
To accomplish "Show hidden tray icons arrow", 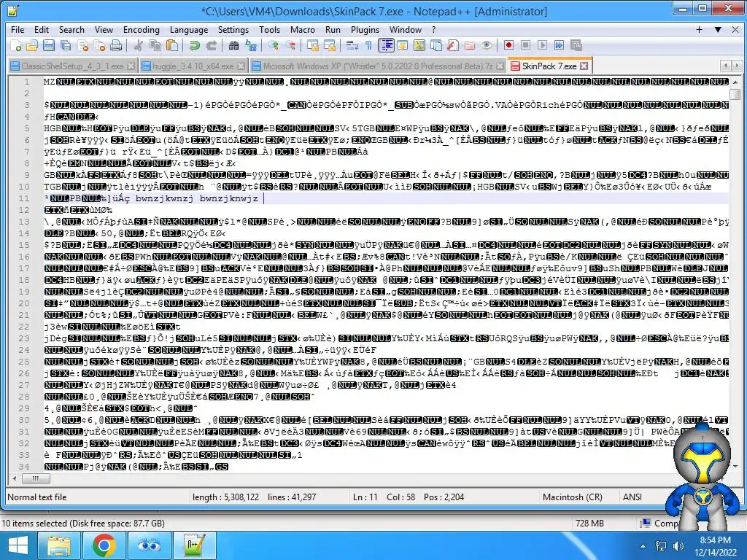I will click(x=643, y=546).
